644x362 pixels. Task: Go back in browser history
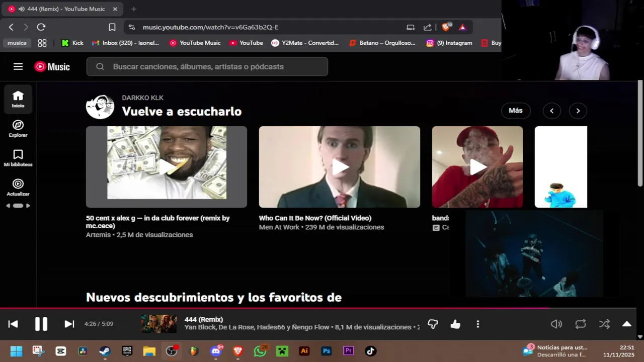tap(11, 27)
